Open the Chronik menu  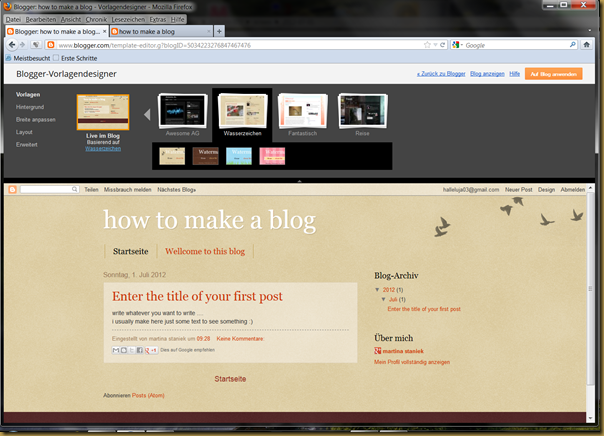96,19
